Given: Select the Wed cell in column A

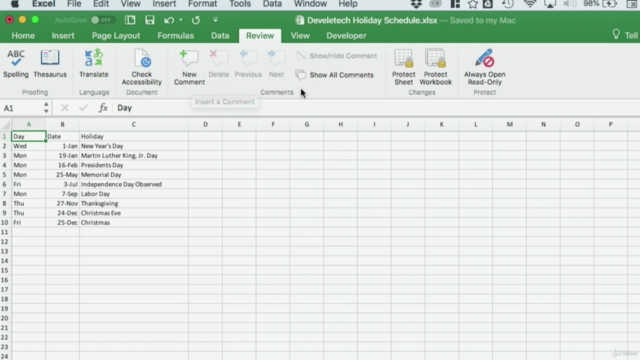Looking at the screenshot, I should click(x=29, y=146).
